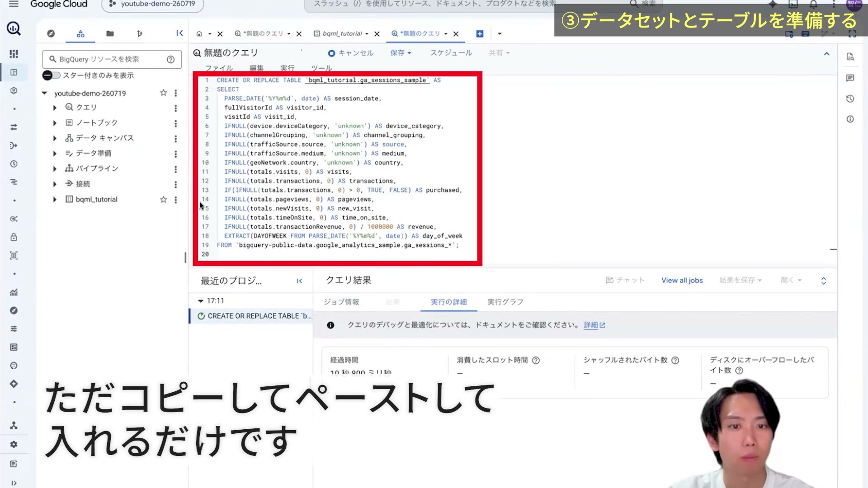Expand the bqml_tutorial dataset node

point(55,199)
